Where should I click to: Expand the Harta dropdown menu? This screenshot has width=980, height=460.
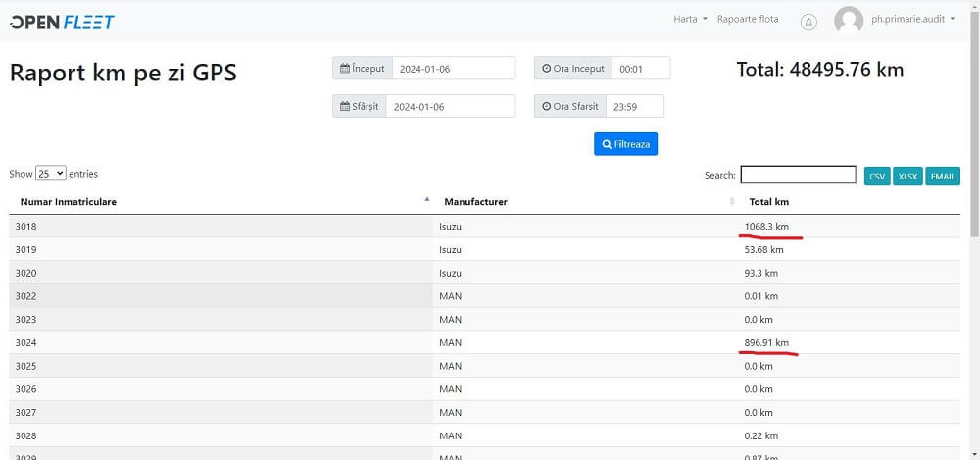click(x=690, y=20)
